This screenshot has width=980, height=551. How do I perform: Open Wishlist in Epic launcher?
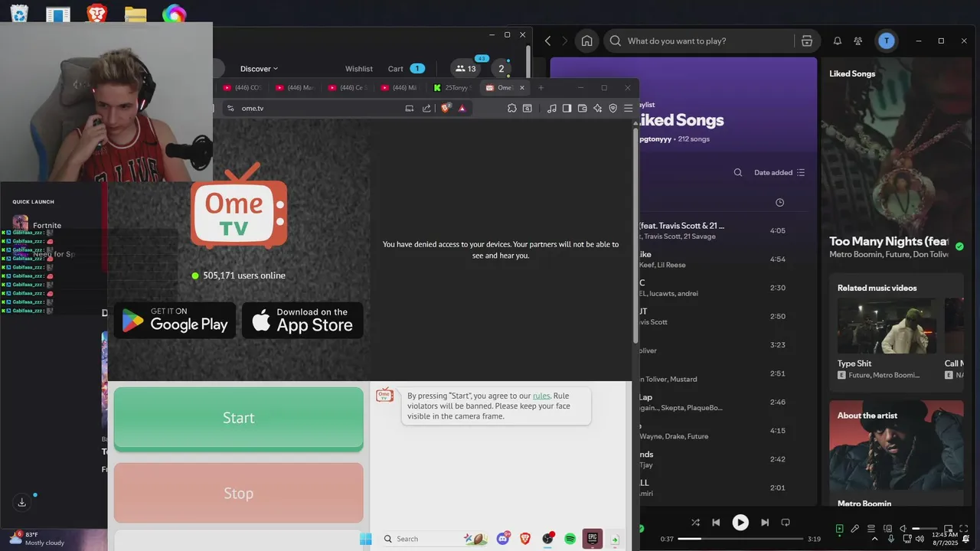point(359,69)
